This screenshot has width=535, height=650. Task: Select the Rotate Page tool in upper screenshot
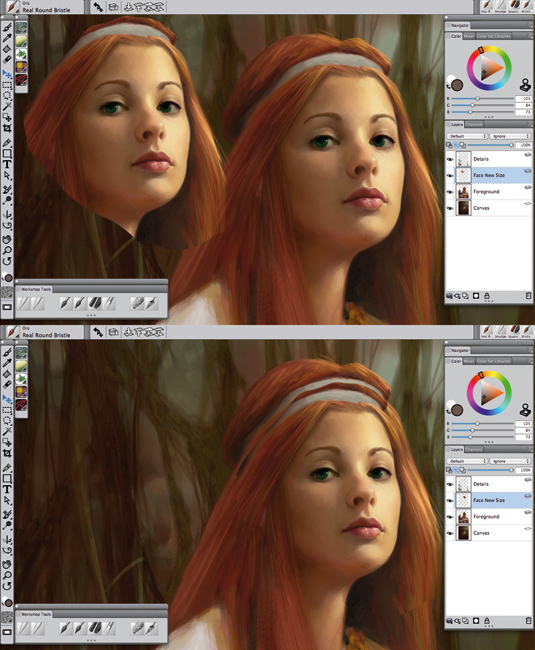[x=7, y=261]
